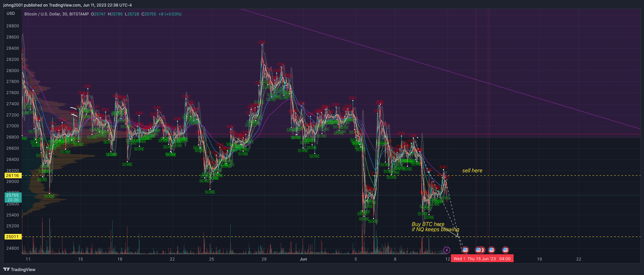Click the red Thu 15 Jun '23 date label
This screenshot has width=644, height=275.
point(482,259)
